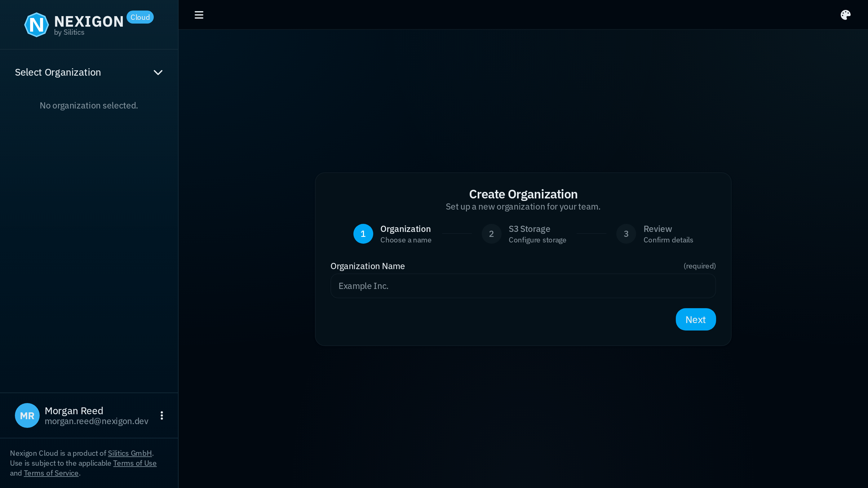The image size is (868, 488).
Task: Click the Nexigon hexagon logo
Action: [36, 24]
